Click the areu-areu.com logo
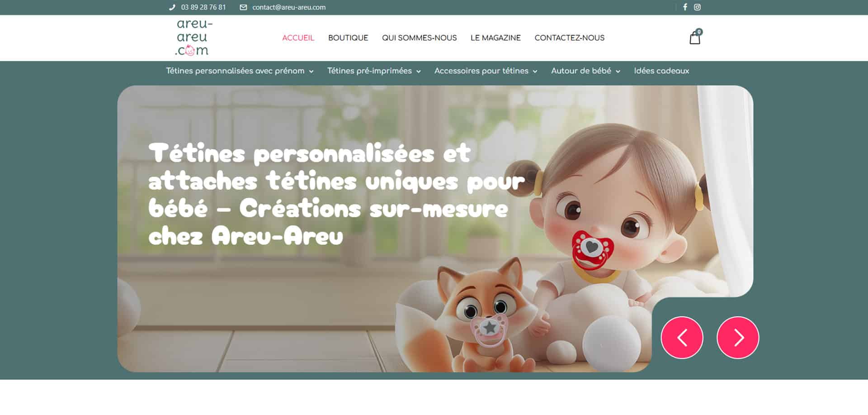 (x=193, y=38)
